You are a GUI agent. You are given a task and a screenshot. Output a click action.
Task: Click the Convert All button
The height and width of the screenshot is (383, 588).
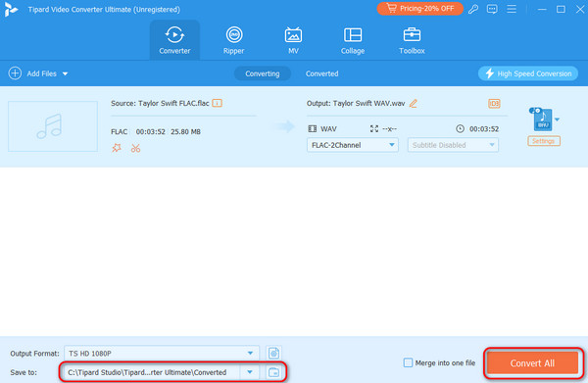click(532, 362)
